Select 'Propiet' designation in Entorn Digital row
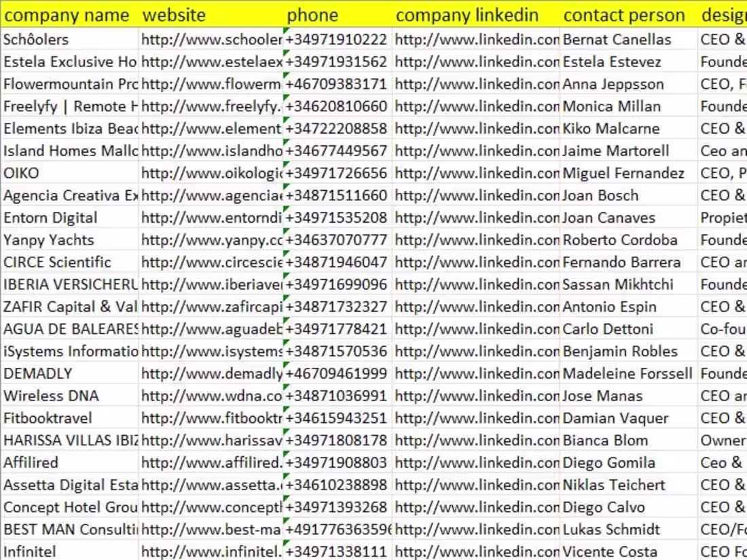Viewport: 747px width, 560px height. pos(723,218)
